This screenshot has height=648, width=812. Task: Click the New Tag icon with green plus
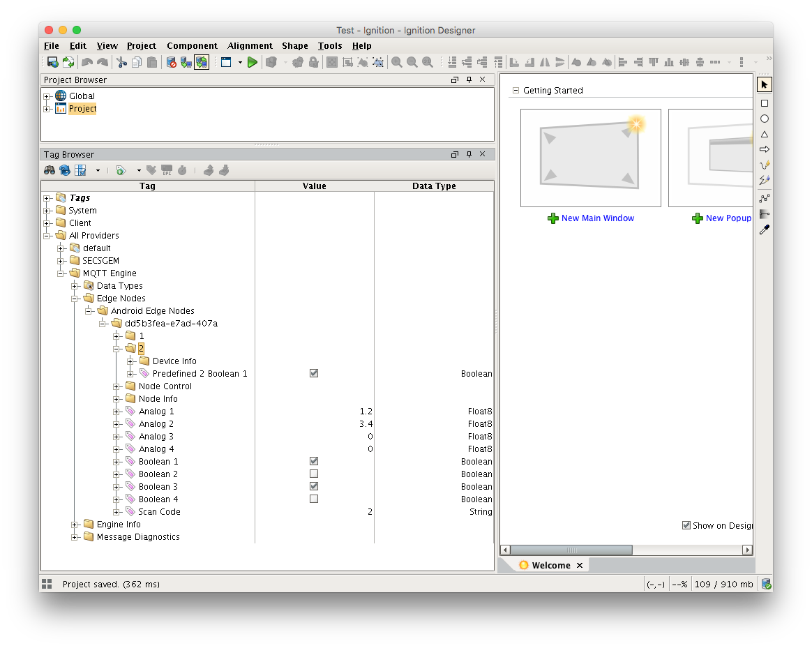tap(121, 170)
